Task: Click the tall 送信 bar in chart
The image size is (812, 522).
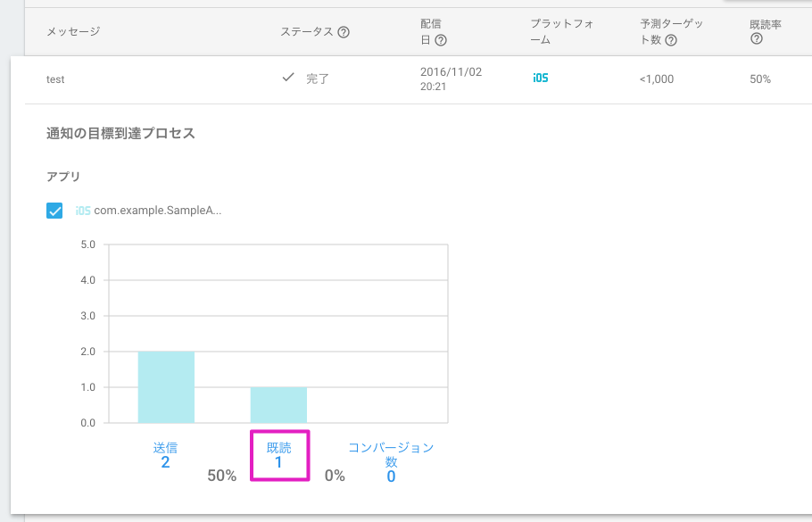Action: [166, 387]
